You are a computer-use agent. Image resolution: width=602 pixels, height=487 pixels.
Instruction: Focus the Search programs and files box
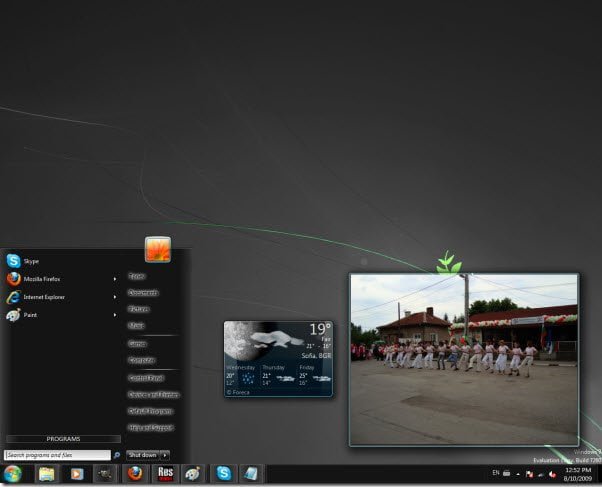tap(57, 455)
